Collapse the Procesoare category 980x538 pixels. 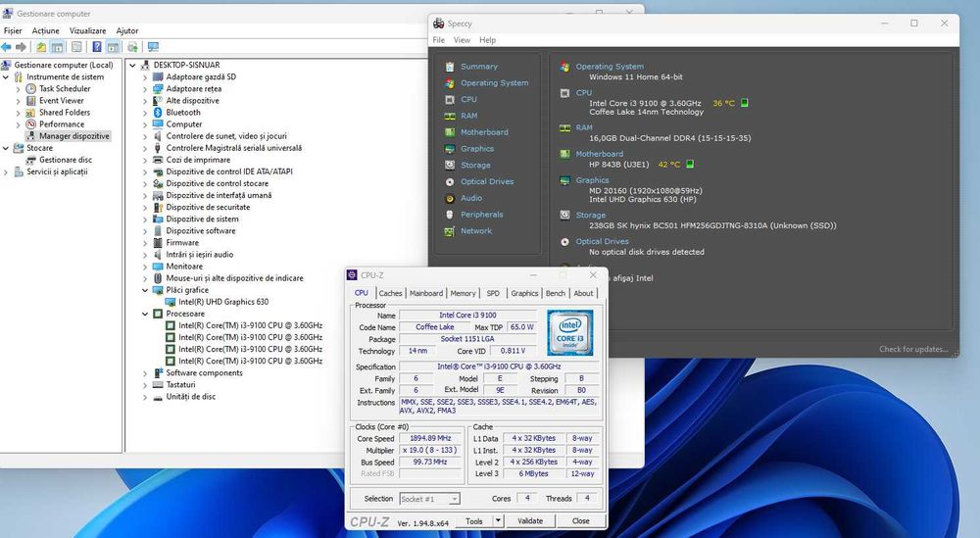tap(145, 315)
